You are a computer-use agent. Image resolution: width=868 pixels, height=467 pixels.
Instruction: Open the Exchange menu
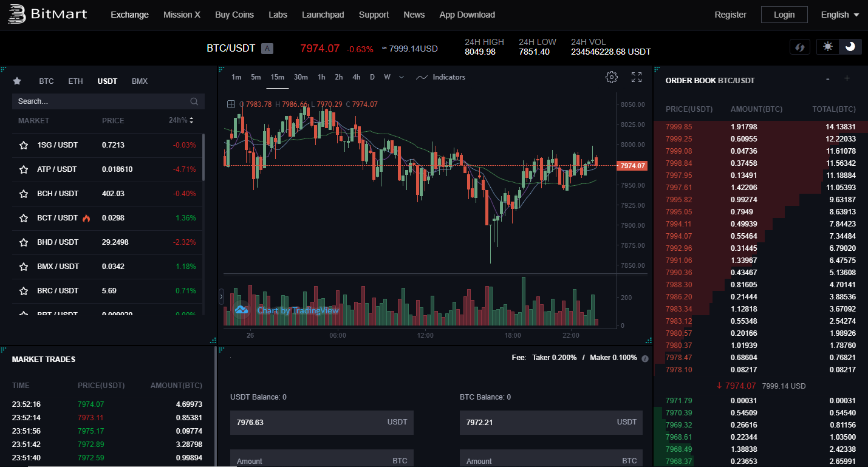pyautogui.click(x=129, y=15)
